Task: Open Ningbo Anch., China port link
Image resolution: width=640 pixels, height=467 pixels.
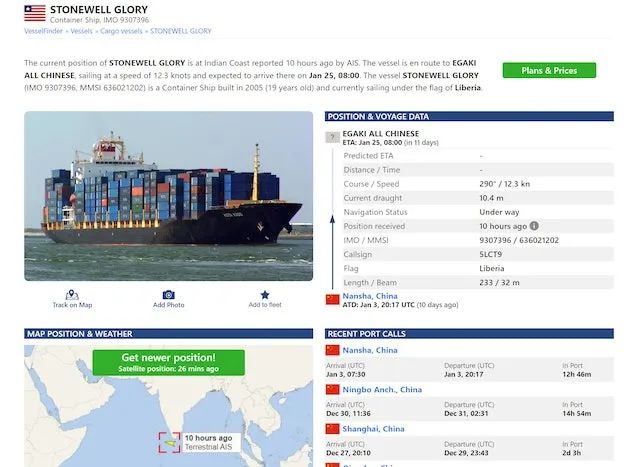Action: click(382, 389)
